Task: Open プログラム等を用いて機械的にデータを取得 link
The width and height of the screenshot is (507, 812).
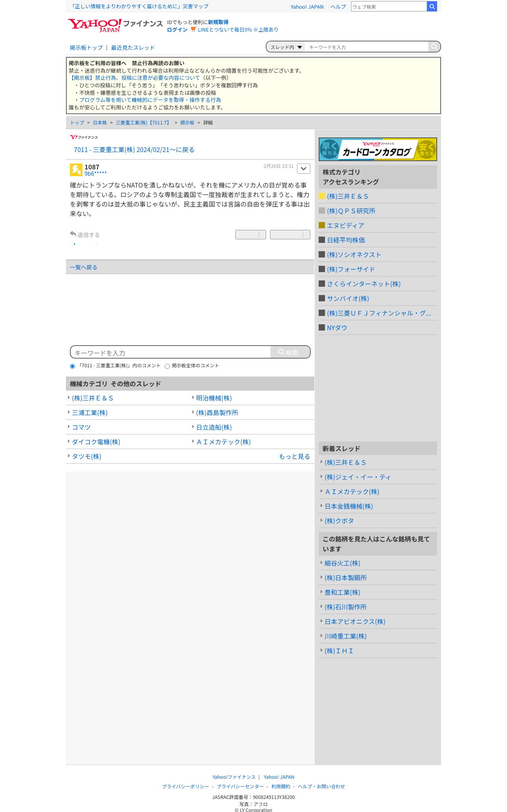Action: [x=150, y=100]
